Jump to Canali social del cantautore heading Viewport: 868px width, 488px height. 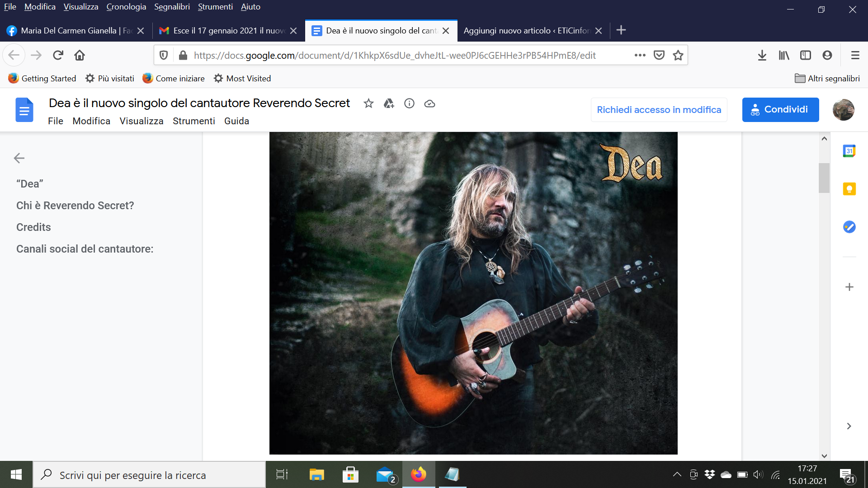pyautogui.click(x=85, y=249)
